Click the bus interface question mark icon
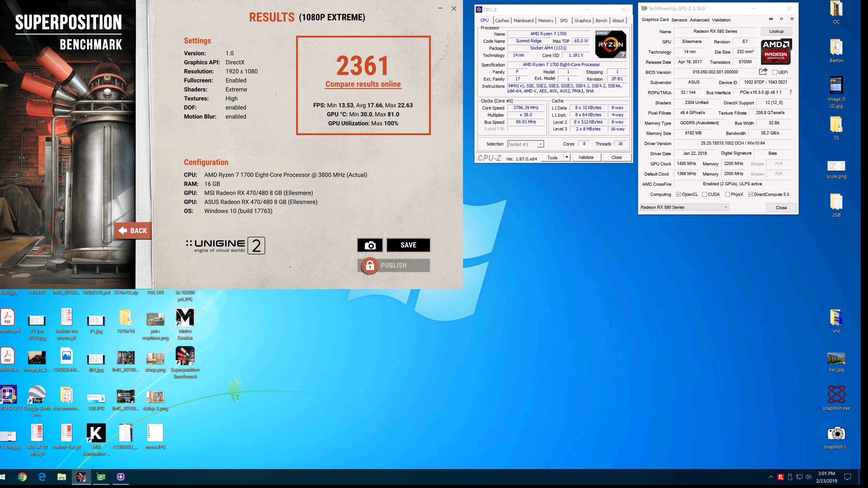The image size is (868, 488). pyautogui.click(x=790, y=92)
